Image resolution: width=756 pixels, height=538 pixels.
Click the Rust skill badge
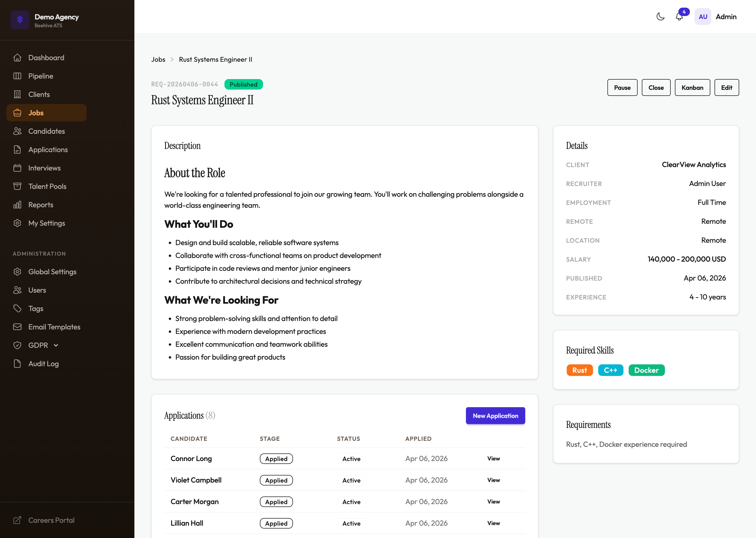coord(580,370)
